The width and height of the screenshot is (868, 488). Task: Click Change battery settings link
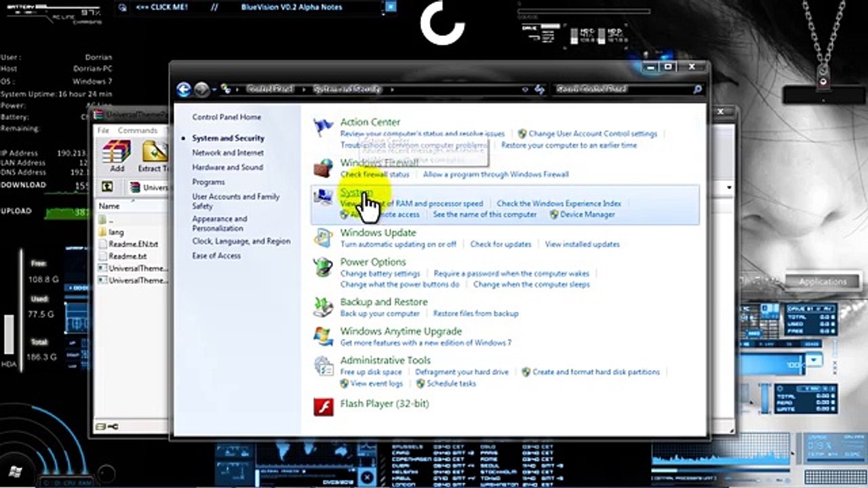click(380, 274)
